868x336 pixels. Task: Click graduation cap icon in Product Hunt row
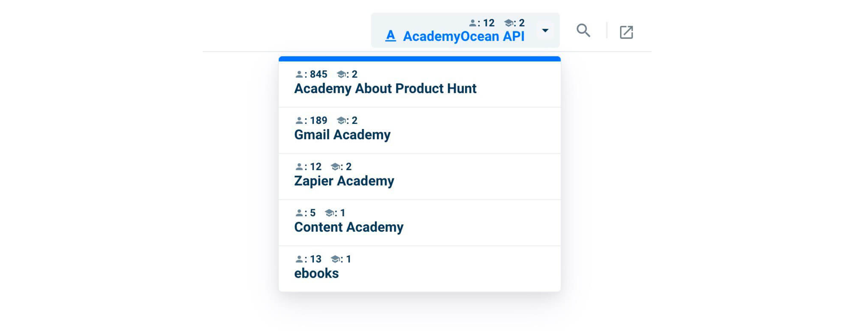click(341, 75)
